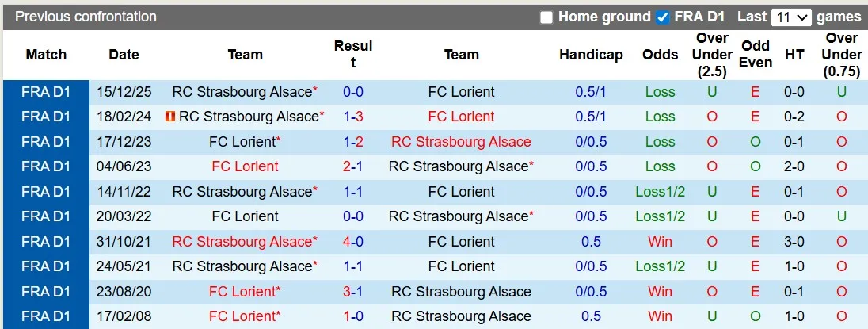
Task: Enable the Home ground checkbox
Action: [x=546, y=17]
